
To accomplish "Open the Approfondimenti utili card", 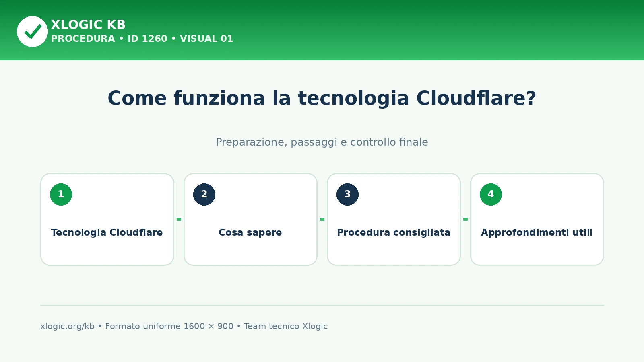I will tap(537, 219).
